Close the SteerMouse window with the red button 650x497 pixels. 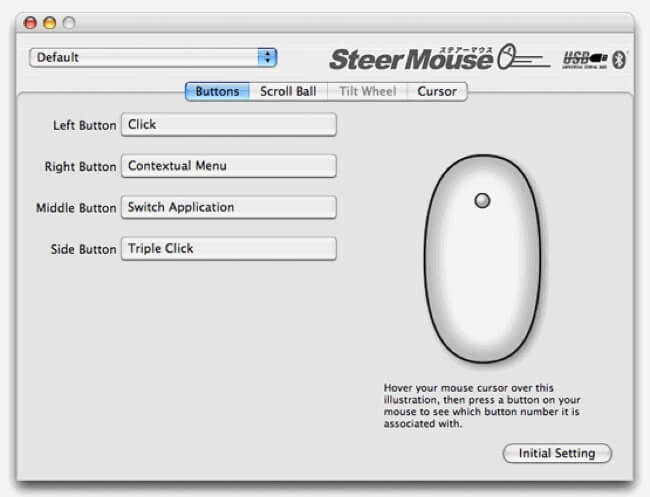coord(30,22)
